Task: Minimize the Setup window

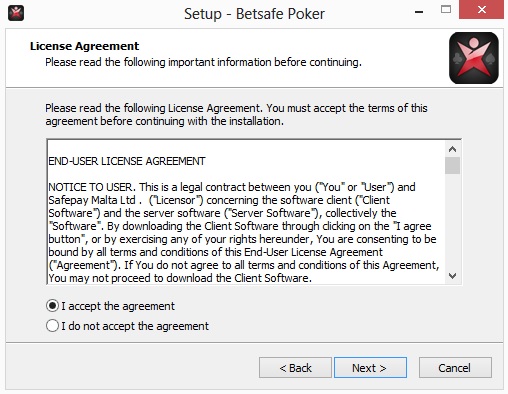Action: click(419, 11)
